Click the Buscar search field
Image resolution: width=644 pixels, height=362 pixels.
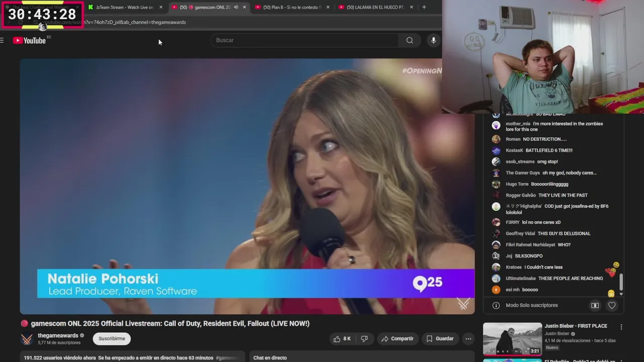click(305, 40)
